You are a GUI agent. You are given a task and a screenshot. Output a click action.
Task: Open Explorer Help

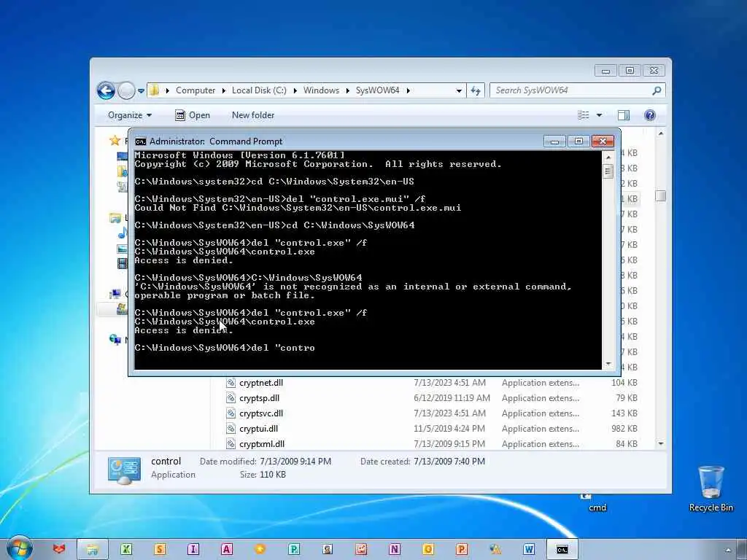[650, 115]
